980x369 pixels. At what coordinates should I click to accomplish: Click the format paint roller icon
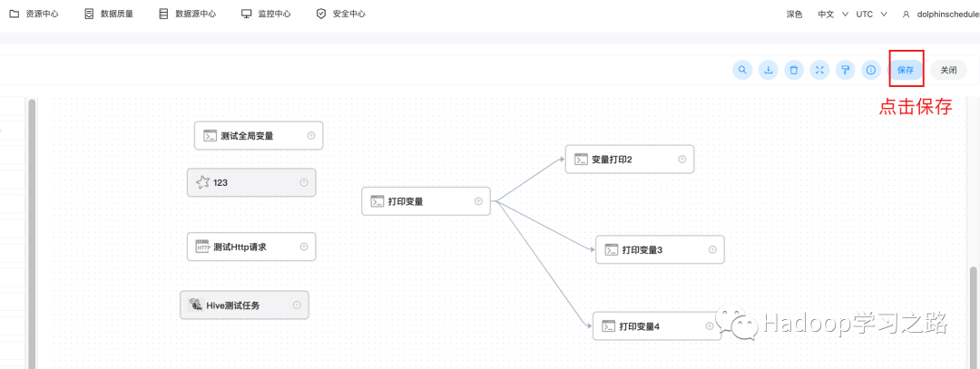click(x=845, y=70)
